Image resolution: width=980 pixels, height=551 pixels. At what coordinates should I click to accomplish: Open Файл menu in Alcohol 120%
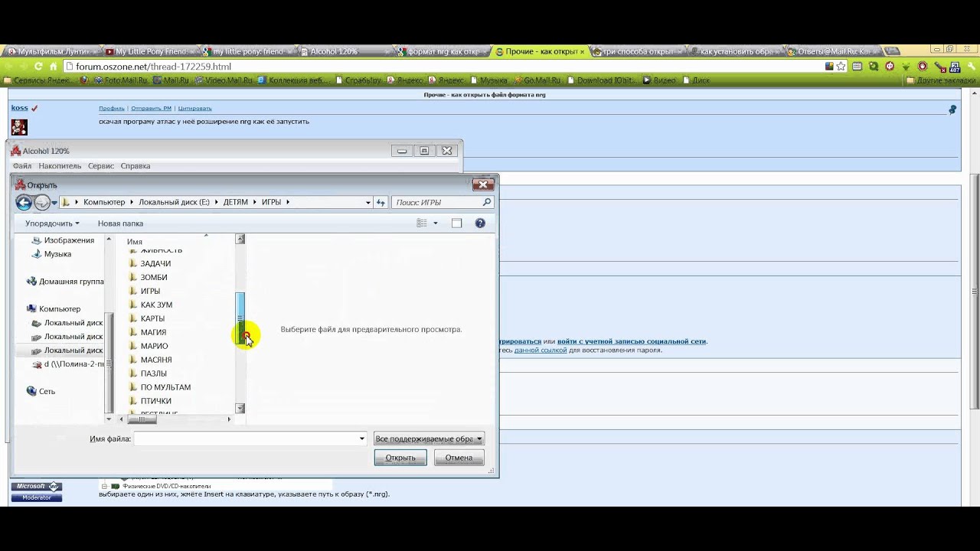[x=22, y=166]
